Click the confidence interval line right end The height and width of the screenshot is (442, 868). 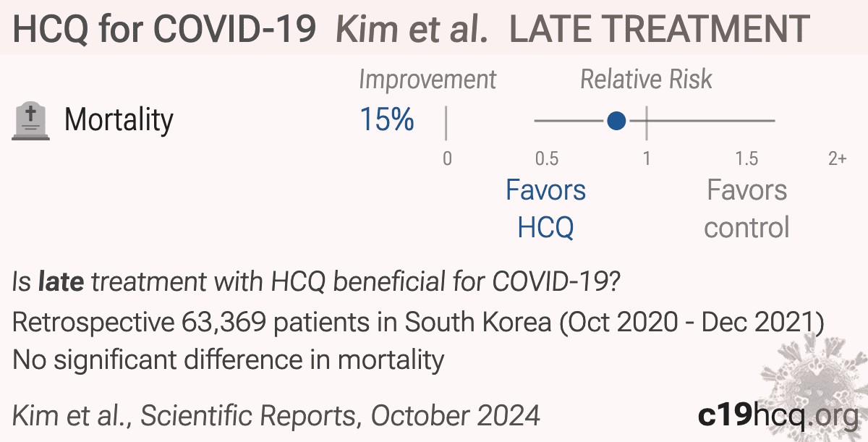(774, 121)
